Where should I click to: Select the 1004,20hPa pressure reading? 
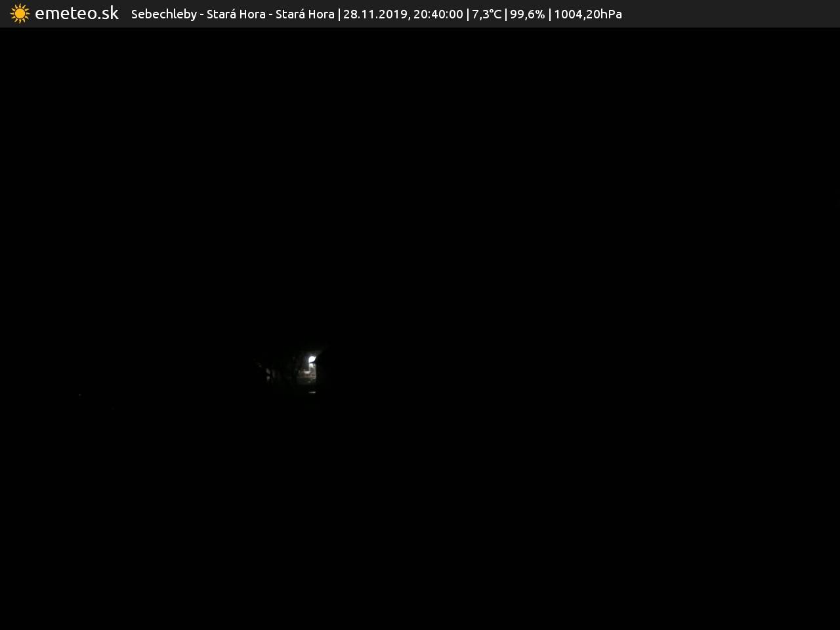click(x=587, y=14)
